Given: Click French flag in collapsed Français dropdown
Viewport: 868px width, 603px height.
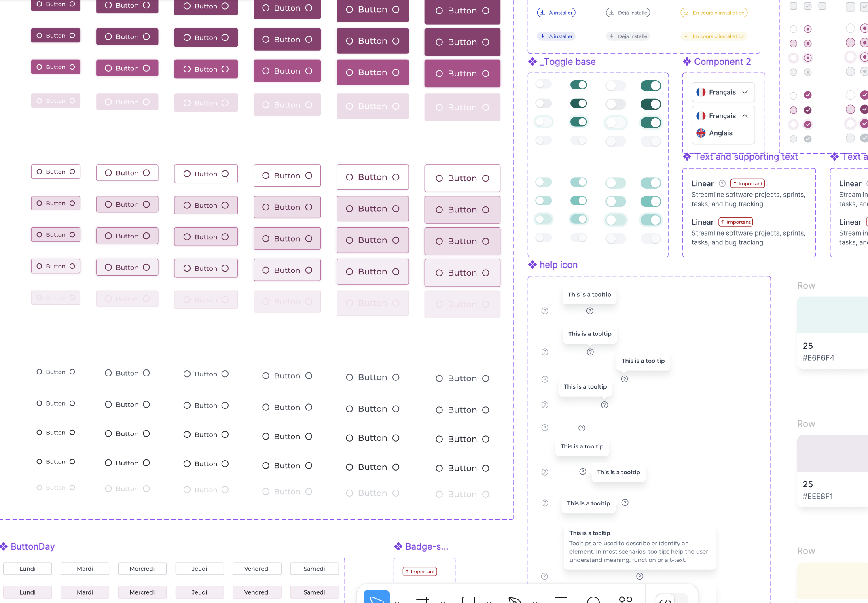Looking at the screenshot, I should tap(701, 92).
